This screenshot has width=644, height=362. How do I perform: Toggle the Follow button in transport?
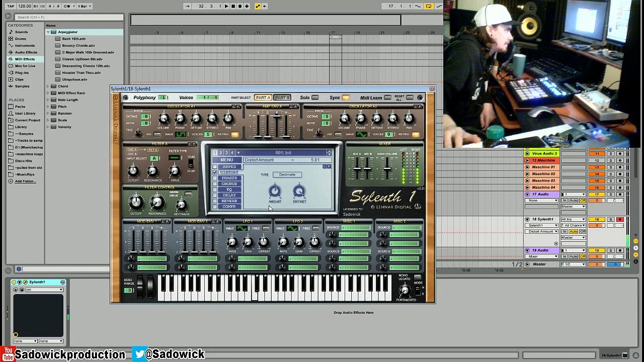[x=187, y=6]
